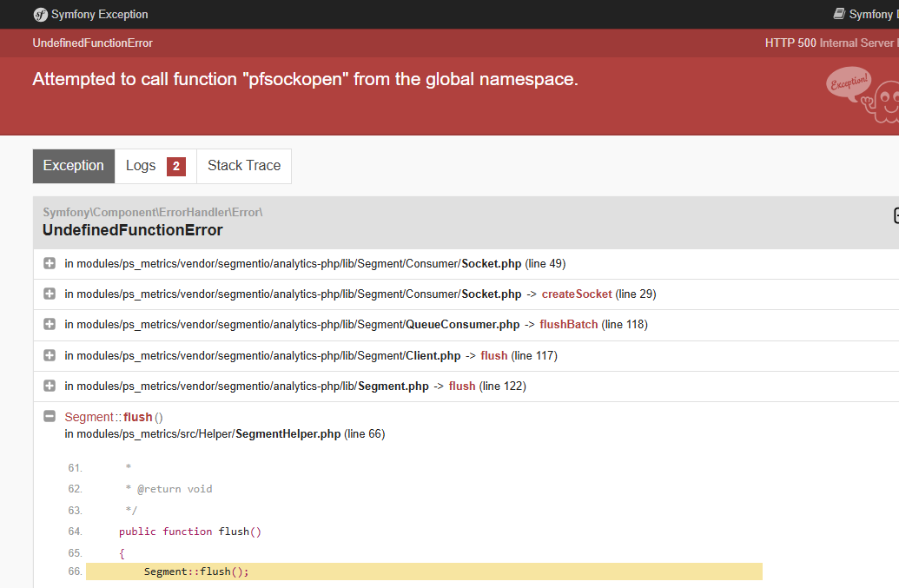The height and width of the screenshot is (588, 899).
Task: Toggle the UndefinedFunctionError exception block icon
Action: [x=896, y=215]
